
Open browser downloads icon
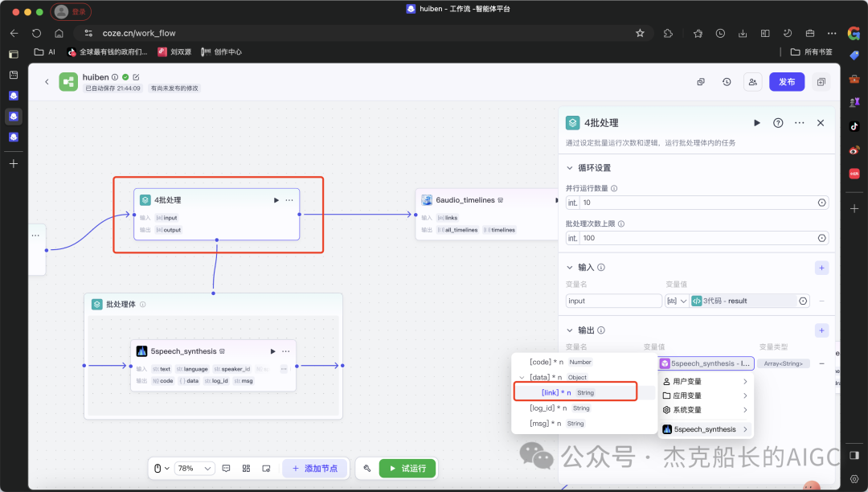click(743, 33)
